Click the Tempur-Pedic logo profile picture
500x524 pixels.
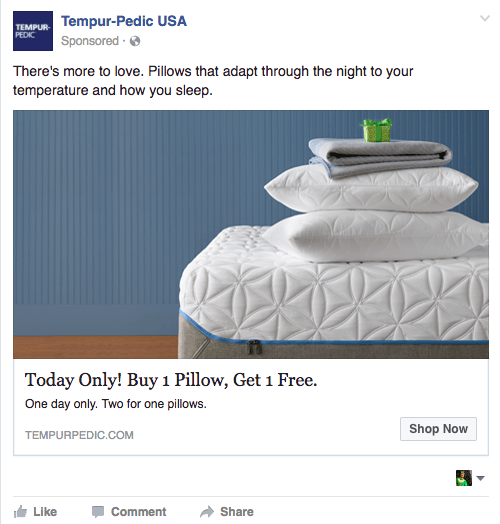click(x=33, y=31)
